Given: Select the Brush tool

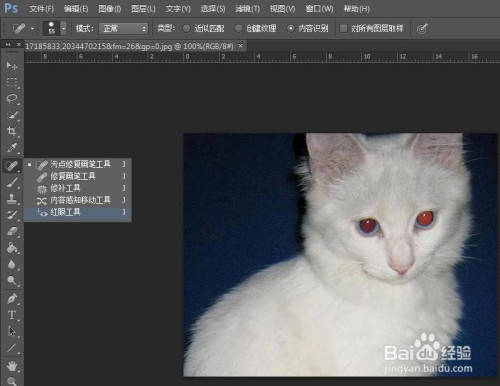Looking at the screenshot, I should [x=12, y=183].
